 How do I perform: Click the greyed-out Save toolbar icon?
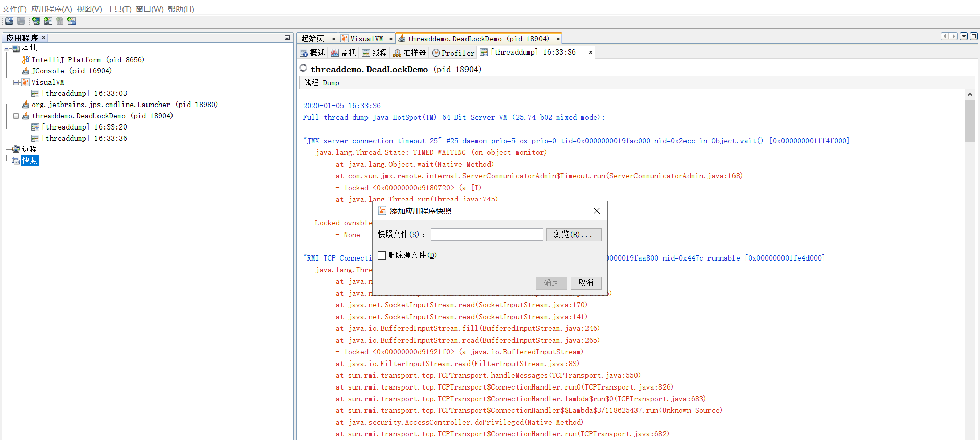21,21
